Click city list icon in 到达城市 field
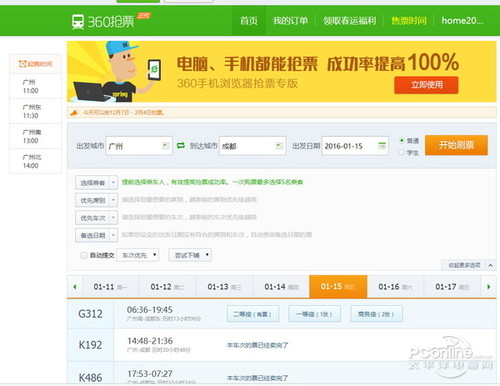This screenshot has width=500, height=386. 279,146
